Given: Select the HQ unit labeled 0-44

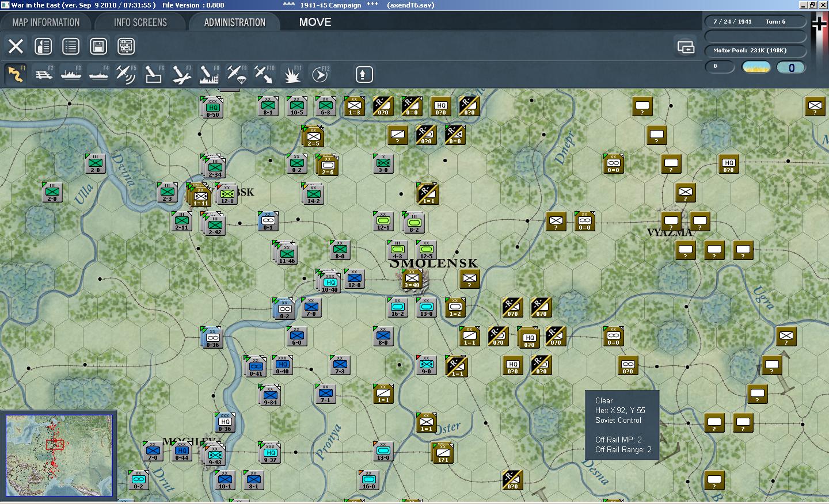Looking at the screenshot, I should tap(181, 452).
